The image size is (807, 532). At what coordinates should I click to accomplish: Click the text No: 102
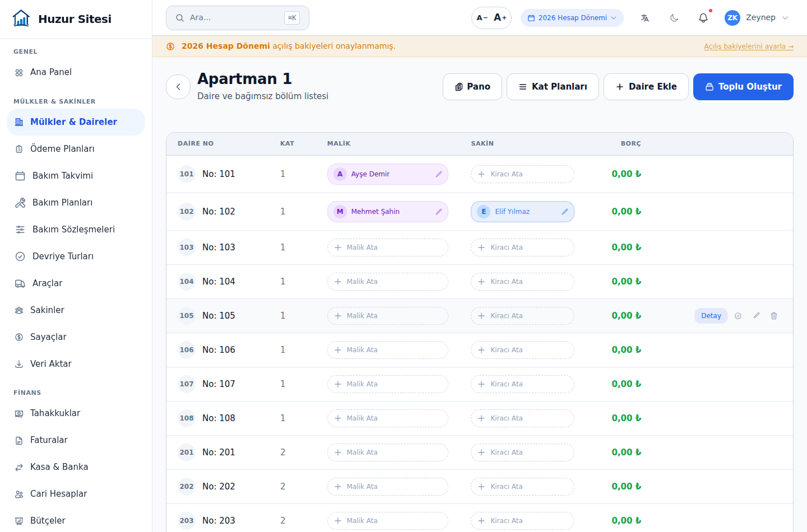tap(219, 212)
